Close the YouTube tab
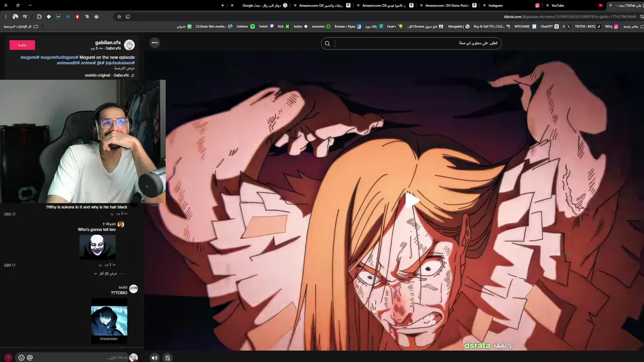This screenshot has width=644, height=362. (547, 6)
